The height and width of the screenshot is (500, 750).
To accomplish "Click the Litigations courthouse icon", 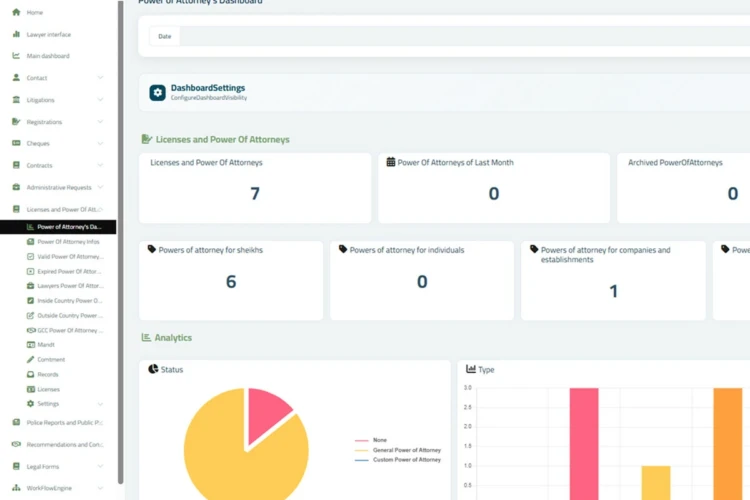I will pyautogui.click(x=16, y=100).
